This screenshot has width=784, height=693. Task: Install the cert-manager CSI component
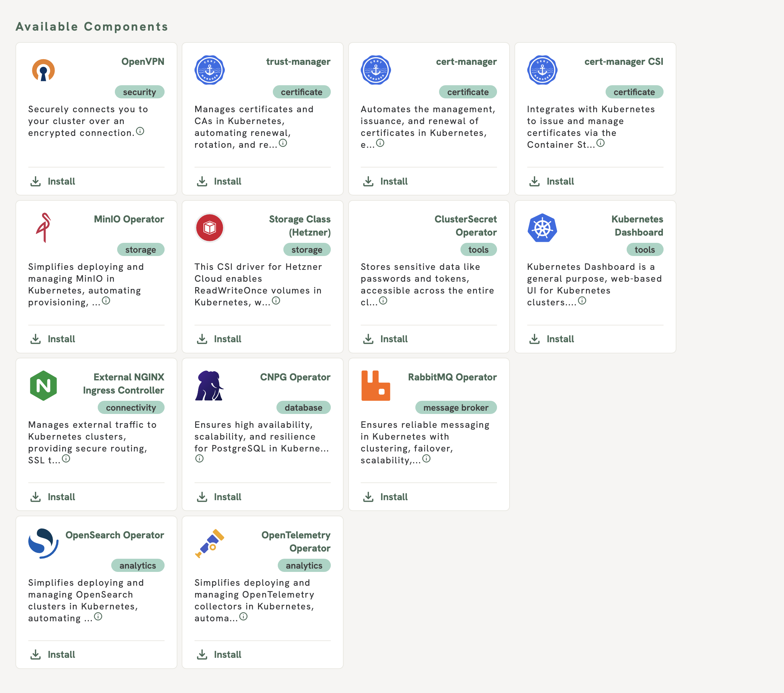pyautogui.click(x=552, y=181)
